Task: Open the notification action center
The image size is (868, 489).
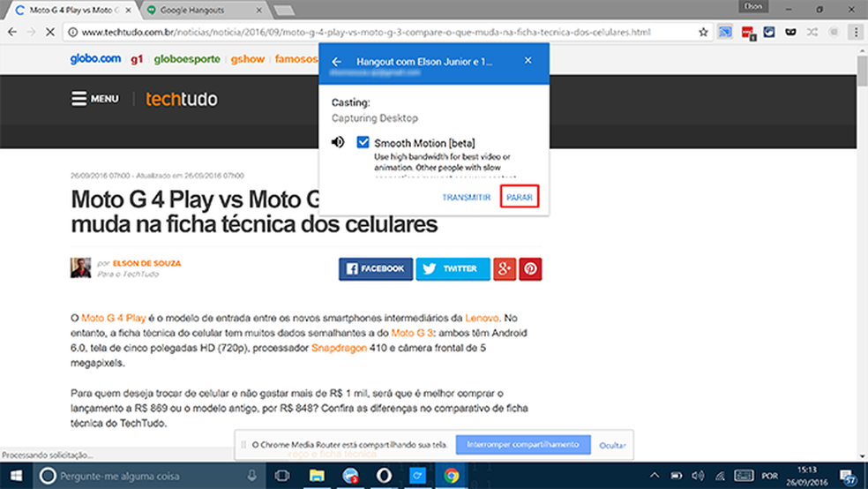Action: [x=847, y=477]
